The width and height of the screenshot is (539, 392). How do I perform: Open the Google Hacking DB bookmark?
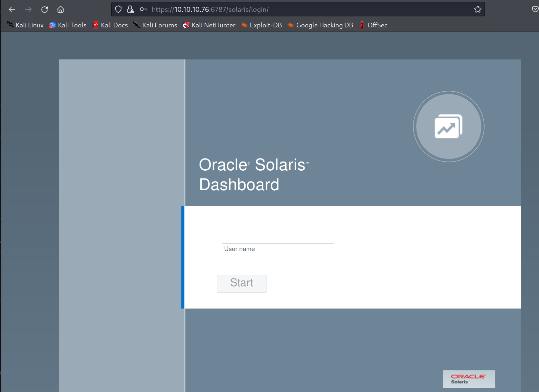click(x=320, y=25)
